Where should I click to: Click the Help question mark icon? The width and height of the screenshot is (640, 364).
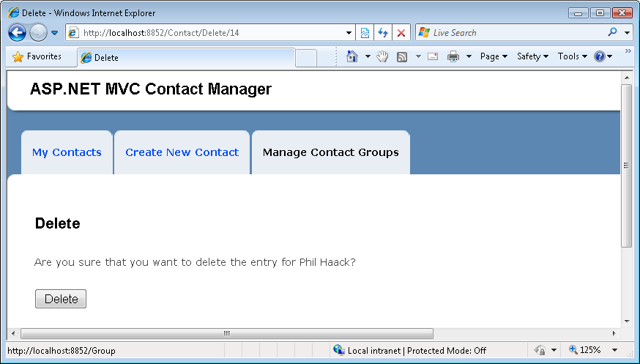(600, 56)
